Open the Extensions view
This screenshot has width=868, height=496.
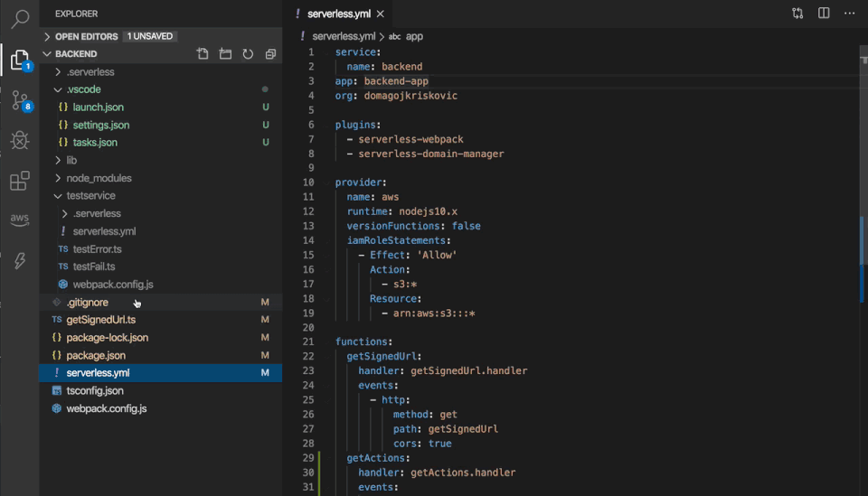click(x=20, y=181)
